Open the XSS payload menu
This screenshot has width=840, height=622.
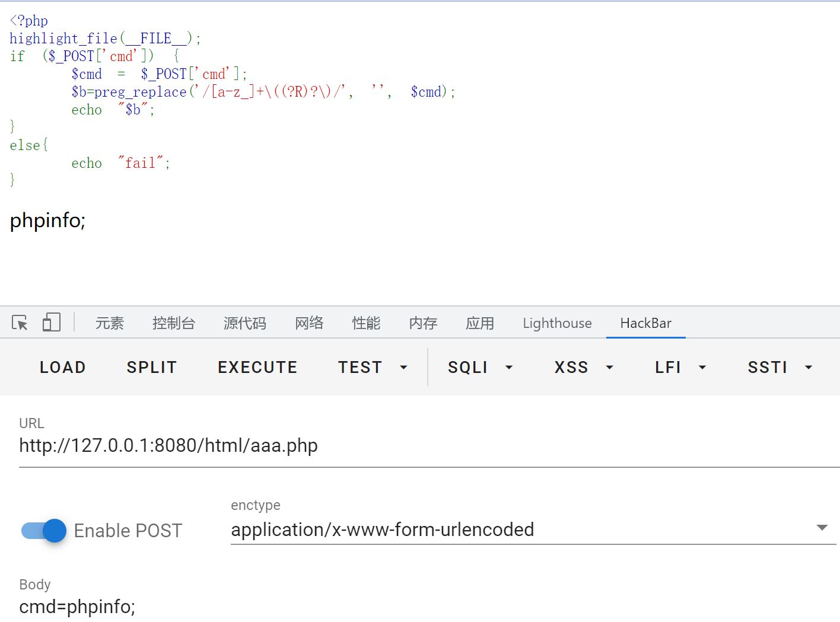click(583, 368)
